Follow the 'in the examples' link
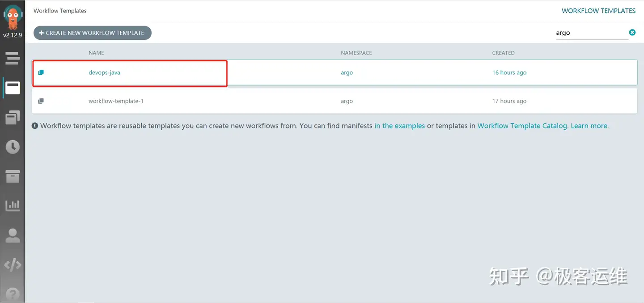The image size is (644, 303). (399, 126)
